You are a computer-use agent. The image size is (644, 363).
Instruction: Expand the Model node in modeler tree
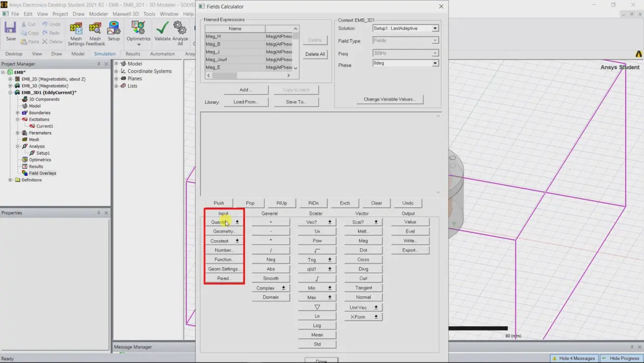coord(116,64)
